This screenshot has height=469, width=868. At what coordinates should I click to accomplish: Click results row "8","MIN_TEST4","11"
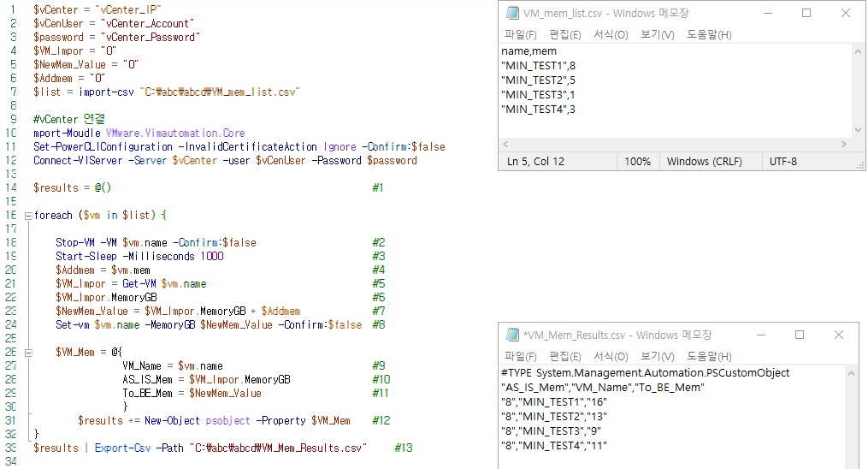coord(554,446)
